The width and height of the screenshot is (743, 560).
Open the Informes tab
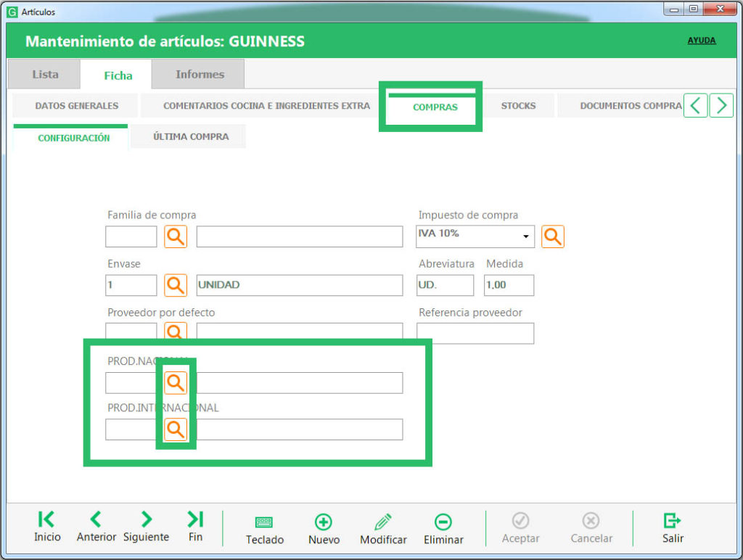(200, 75)
